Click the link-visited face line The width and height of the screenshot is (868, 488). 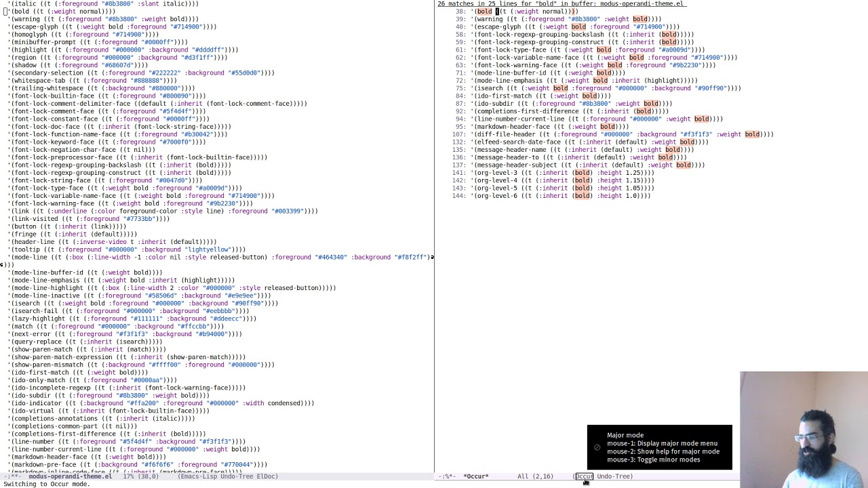[89, 219]
